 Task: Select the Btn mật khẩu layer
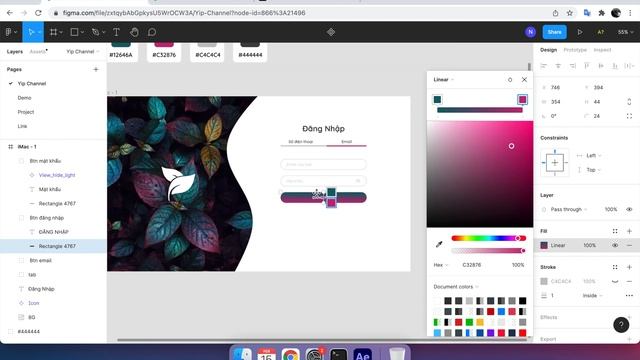[x=45, y=161]
